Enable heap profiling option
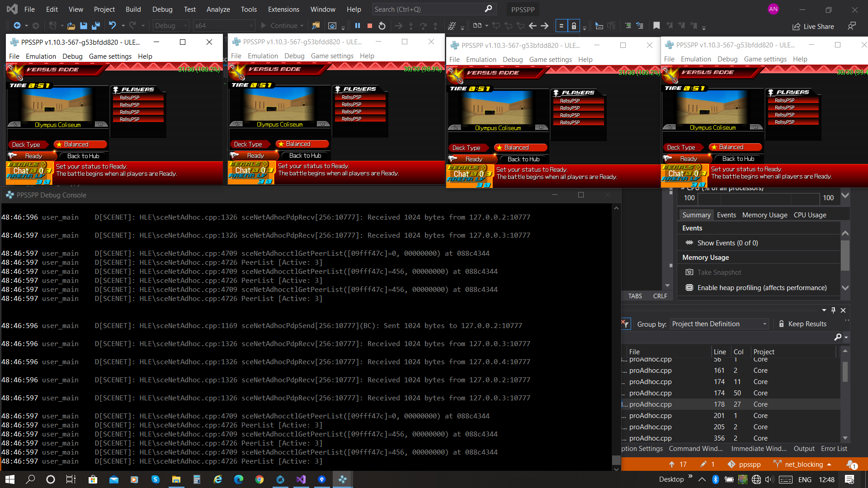The width and height of the screenshot is (868, 488). [762, 288]
